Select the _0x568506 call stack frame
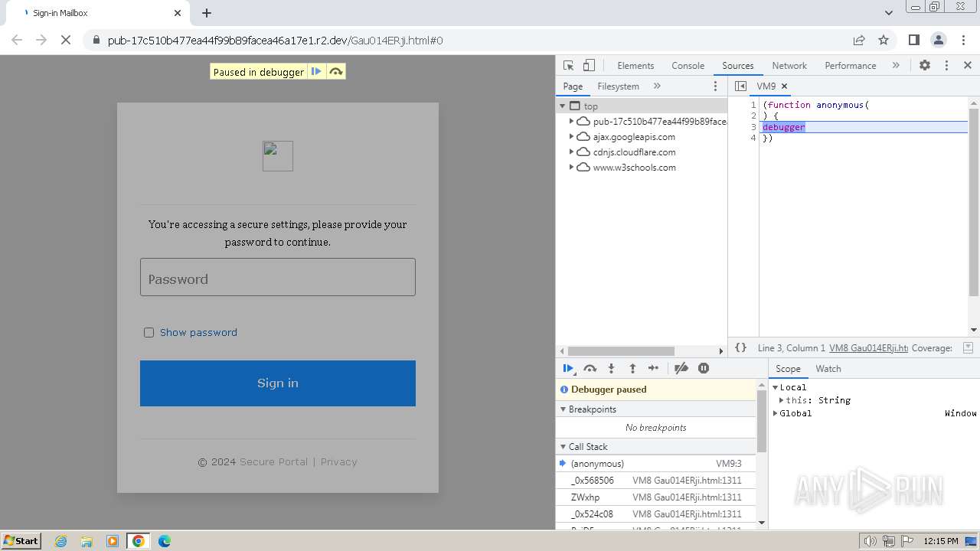Screen dimensions: 980x551 coord(655,481)
